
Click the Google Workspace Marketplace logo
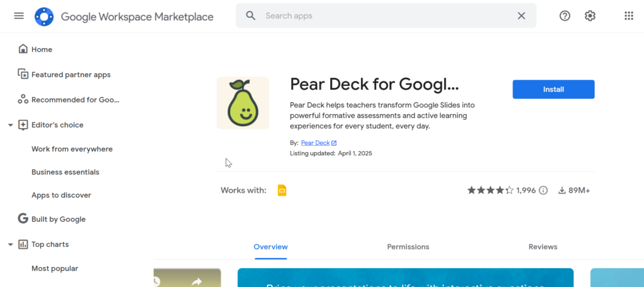coord(45,16)
